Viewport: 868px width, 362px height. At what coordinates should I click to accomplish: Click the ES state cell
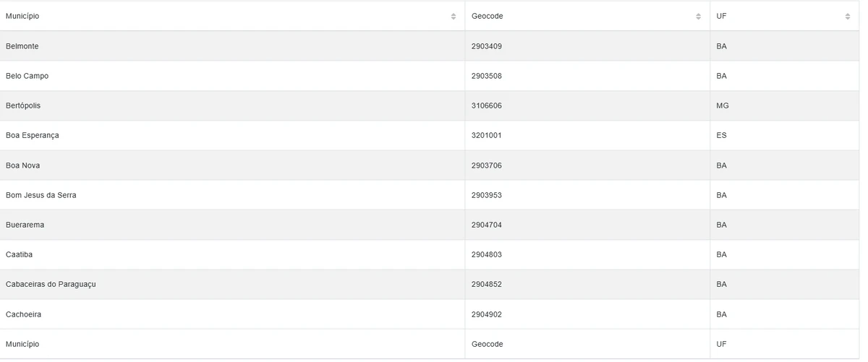(721, 135)
